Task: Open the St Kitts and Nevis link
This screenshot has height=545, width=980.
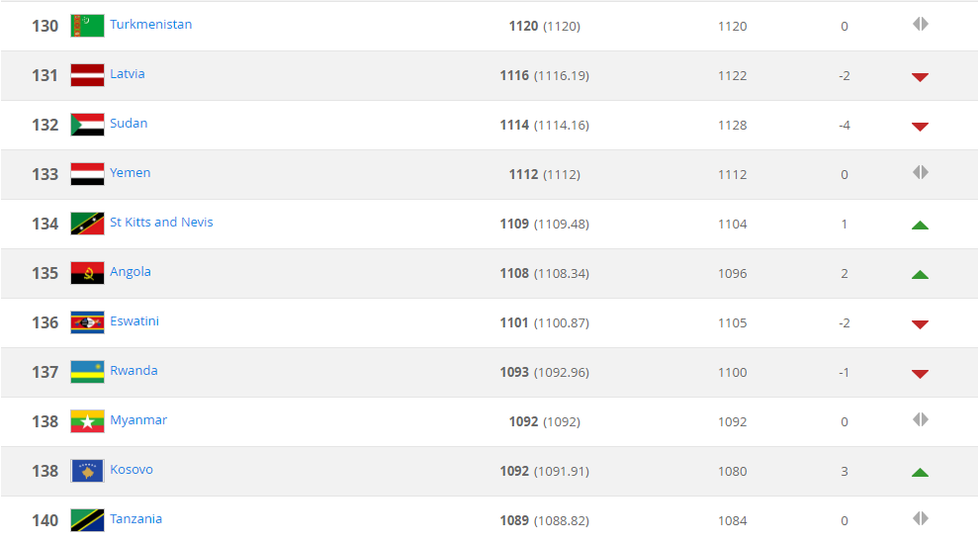Action: tap(161, 223)
